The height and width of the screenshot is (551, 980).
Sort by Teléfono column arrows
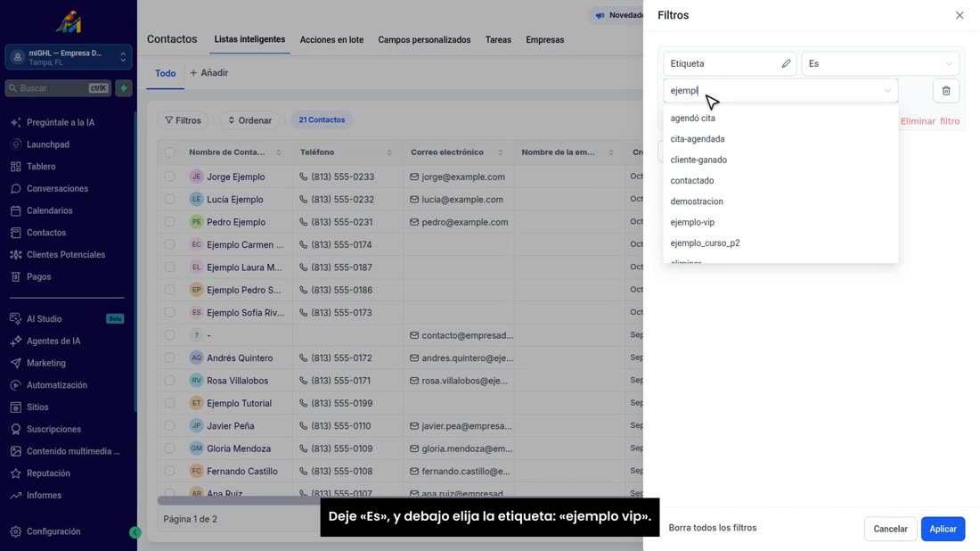pyautogui.click(x=389, y=152)
